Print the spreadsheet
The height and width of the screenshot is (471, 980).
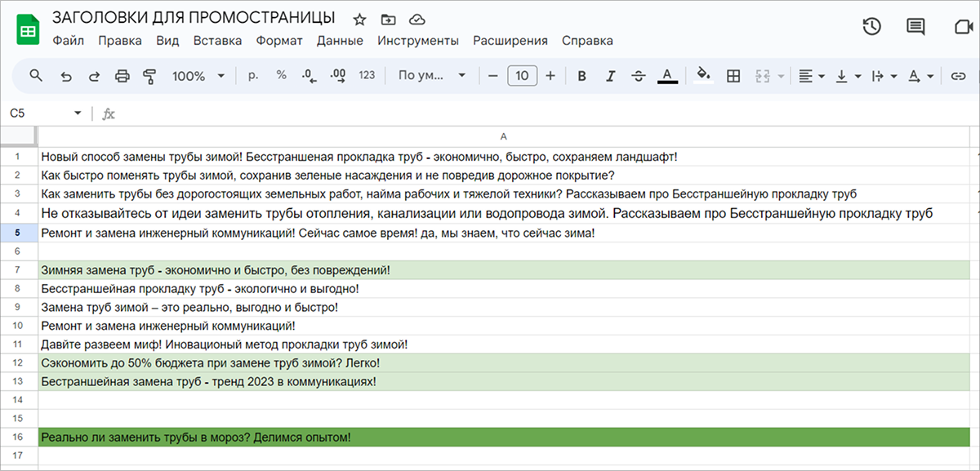point(122,76)
